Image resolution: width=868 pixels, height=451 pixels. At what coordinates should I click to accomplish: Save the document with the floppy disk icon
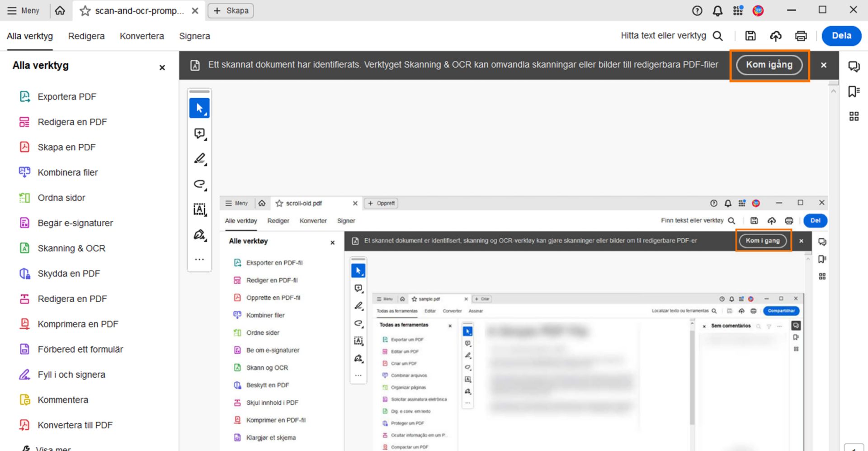[750, 36]
